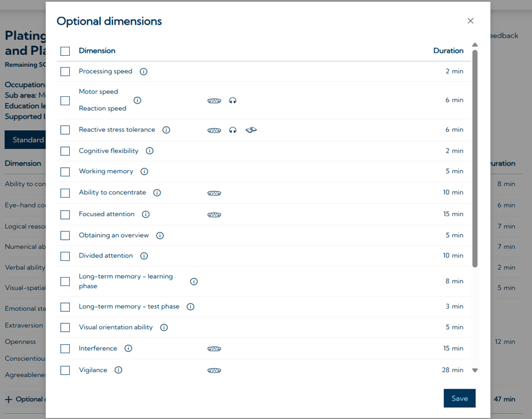Viewport: 532px width, 419px height.
Task: Select all dimensions via header checkbox
Action: (x=65, y=51)
